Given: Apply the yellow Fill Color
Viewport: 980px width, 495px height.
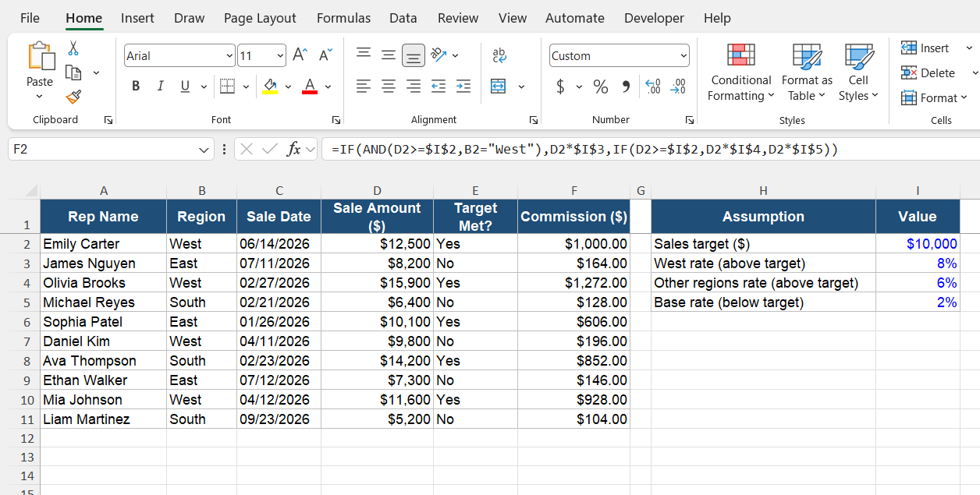Looking at the screenshot, I should tap(270, 86).
